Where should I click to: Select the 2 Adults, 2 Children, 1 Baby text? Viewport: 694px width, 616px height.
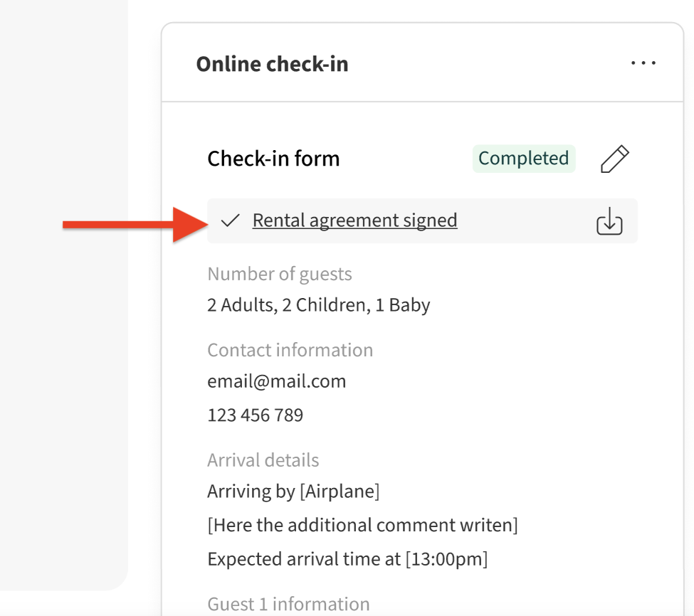point(318,305)
